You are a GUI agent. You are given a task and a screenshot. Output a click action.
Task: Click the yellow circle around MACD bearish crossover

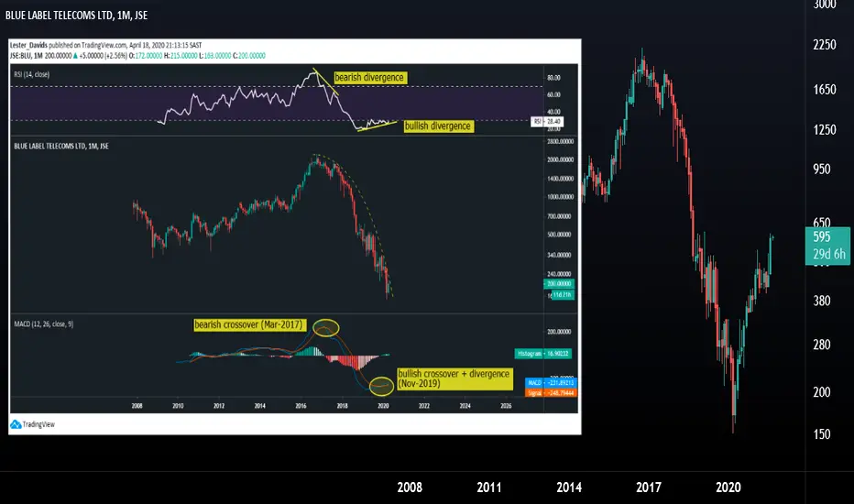pos(325,327)
